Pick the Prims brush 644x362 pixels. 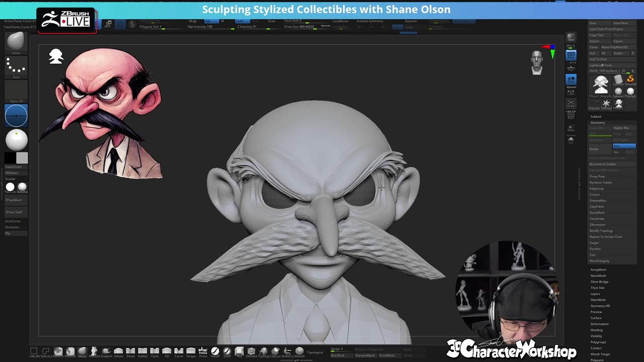point(203,351)
